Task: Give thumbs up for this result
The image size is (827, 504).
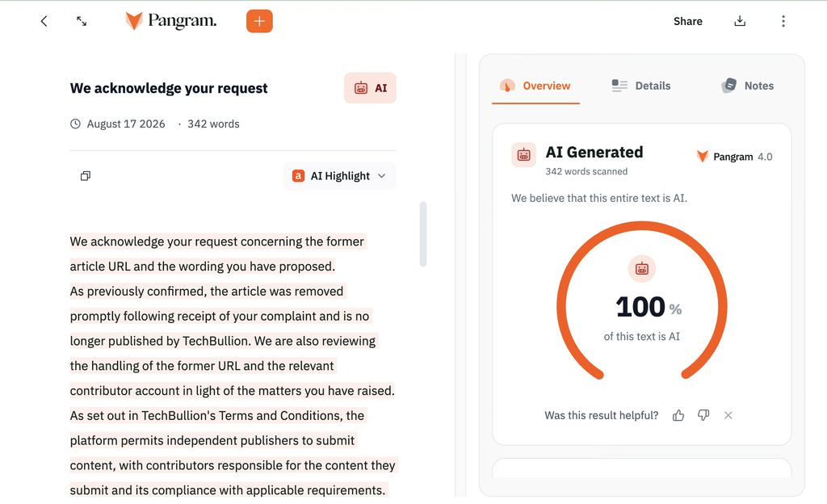Action: [678, 415]
